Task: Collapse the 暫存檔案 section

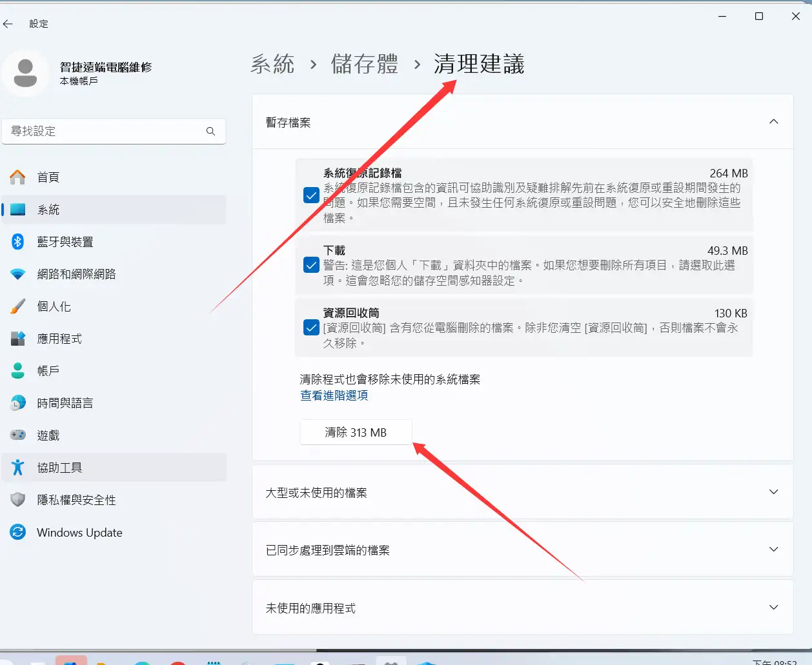Action: coord(773,122)
